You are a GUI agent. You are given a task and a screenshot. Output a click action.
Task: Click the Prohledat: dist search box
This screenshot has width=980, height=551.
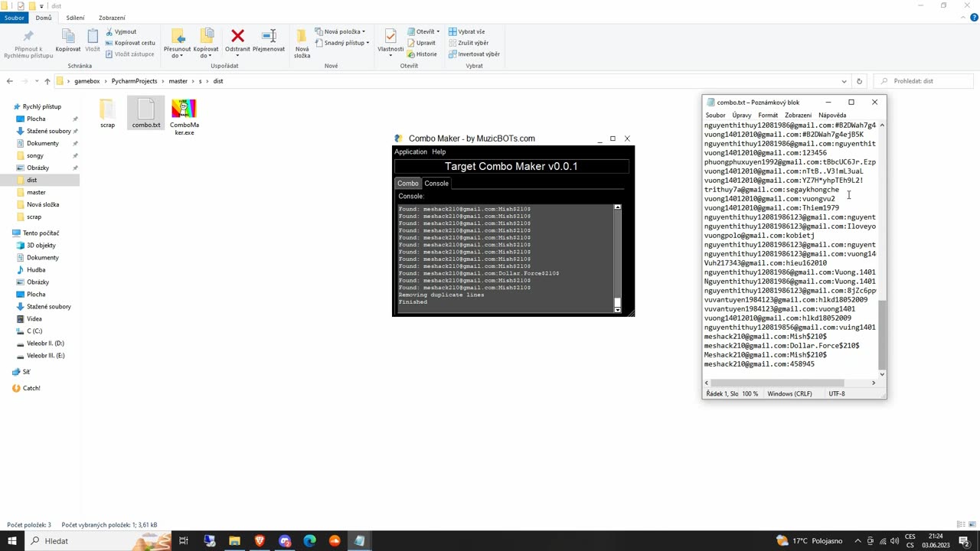pos(925,81)
